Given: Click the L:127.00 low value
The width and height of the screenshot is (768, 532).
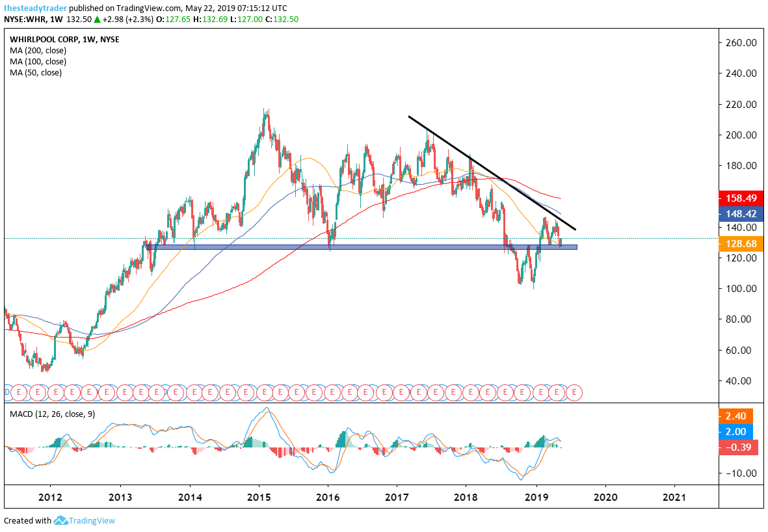Looking at the screenshot, I should click(246, 20).
